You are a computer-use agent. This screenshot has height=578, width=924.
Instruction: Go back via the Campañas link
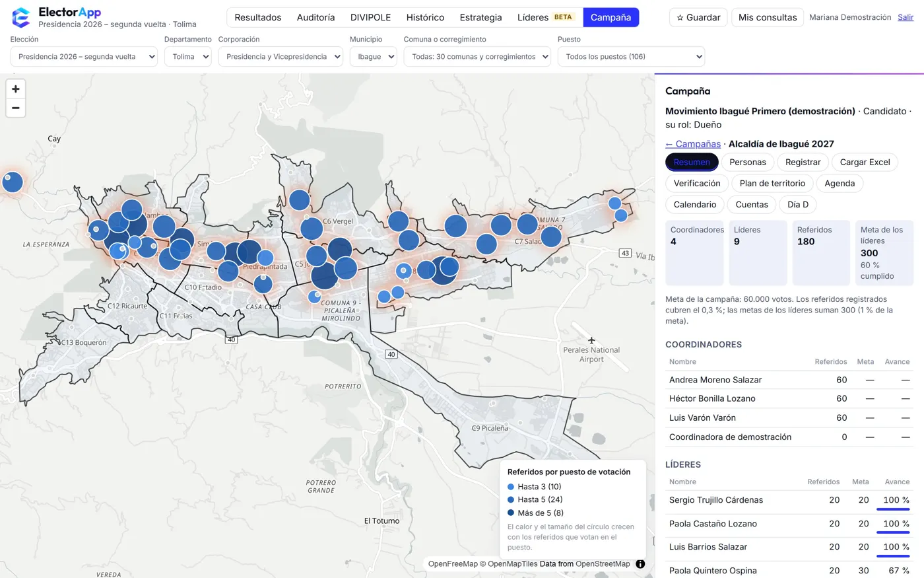tap(693, 144)
